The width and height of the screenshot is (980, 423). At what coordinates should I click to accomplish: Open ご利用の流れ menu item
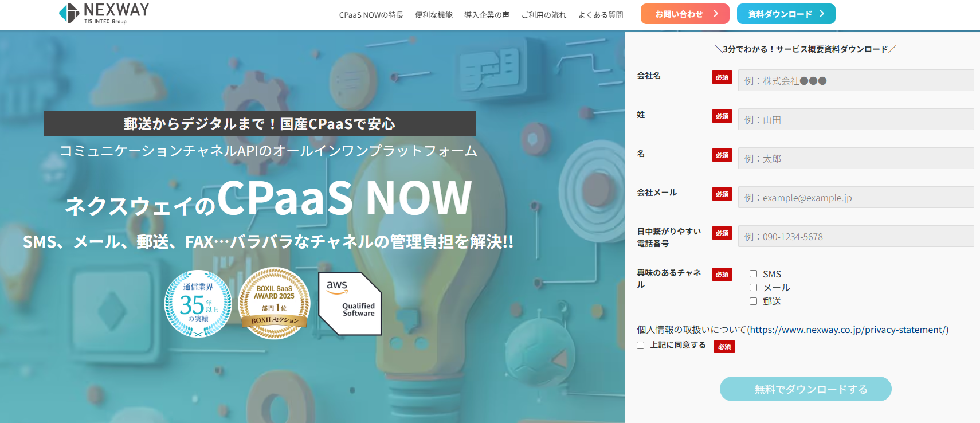point(544,15)
